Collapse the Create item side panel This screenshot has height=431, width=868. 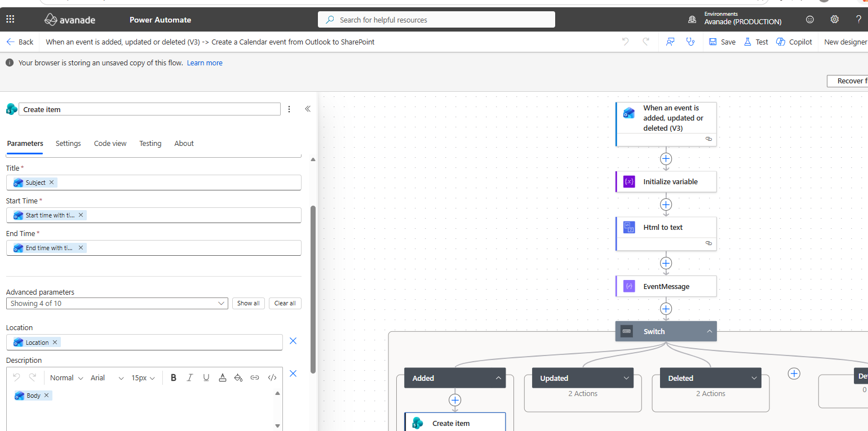pos(308,109)
